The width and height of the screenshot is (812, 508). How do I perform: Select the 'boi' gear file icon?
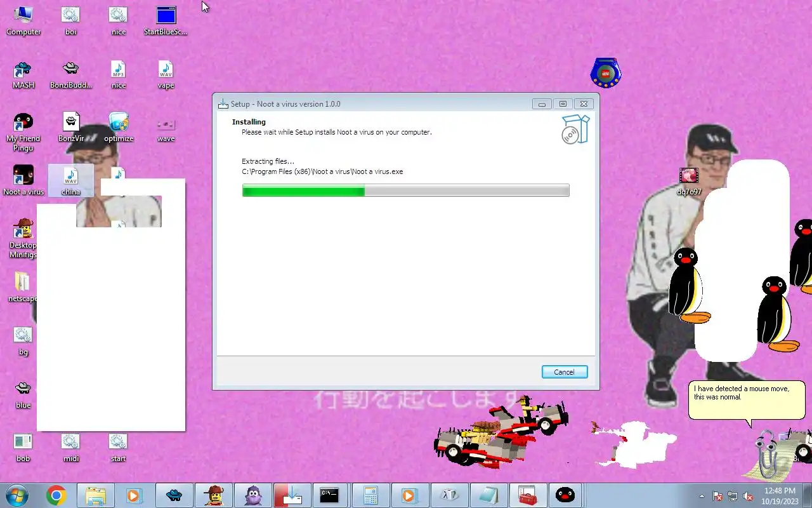pos(70,20)
